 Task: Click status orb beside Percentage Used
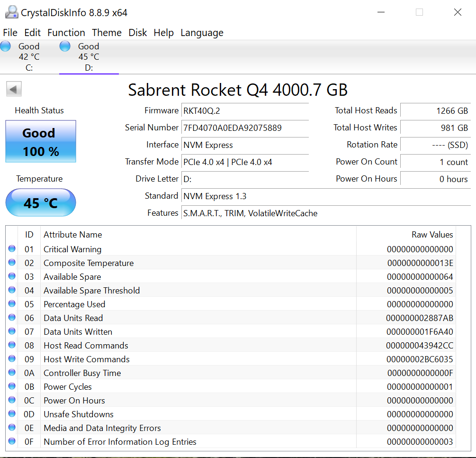point(12,304)
